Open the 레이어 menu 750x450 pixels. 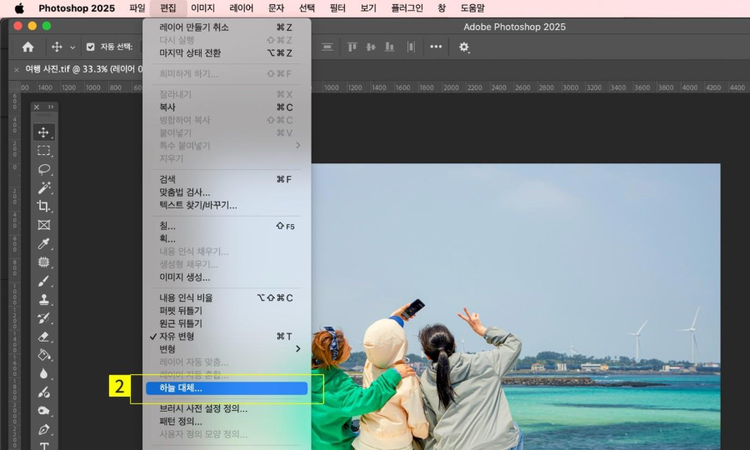tap(242, 8)
